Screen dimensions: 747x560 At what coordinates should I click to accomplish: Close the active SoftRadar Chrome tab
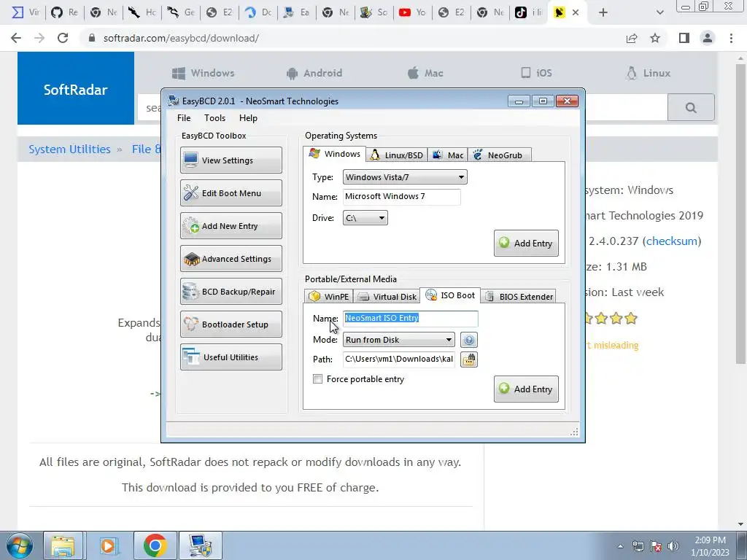(x=576, y=12)
